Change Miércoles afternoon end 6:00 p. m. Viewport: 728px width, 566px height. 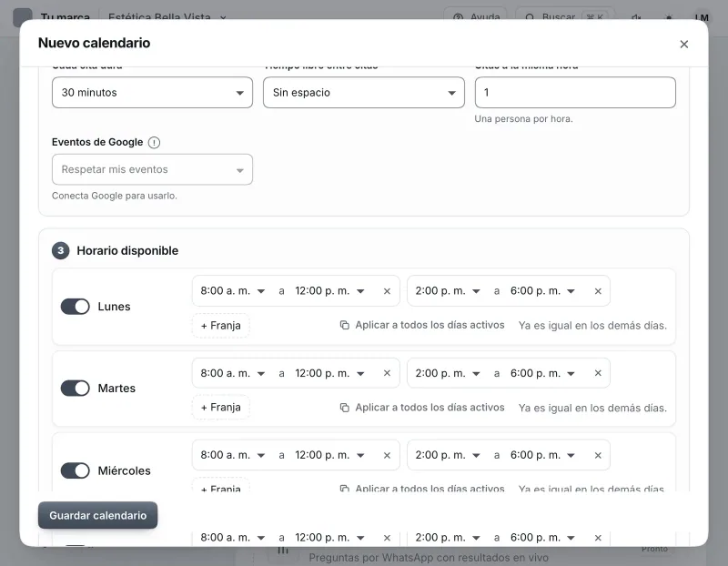point(542,456)
